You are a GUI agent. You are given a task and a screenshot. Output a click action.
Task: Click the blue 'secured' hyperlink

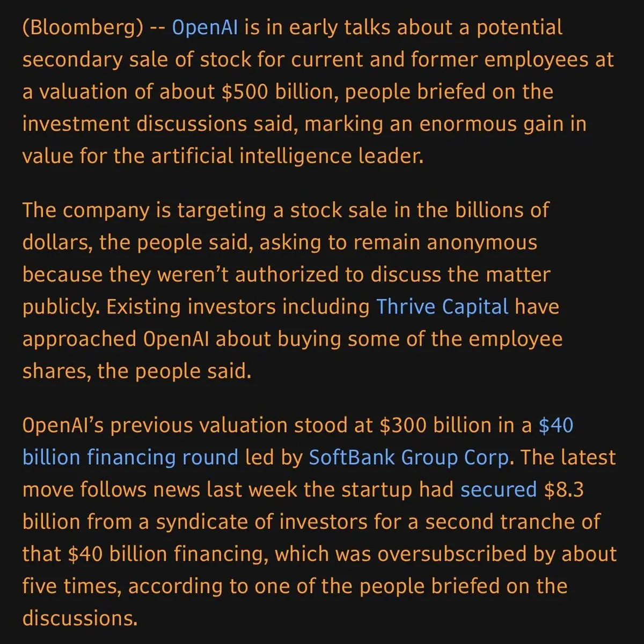coord(499,490)
